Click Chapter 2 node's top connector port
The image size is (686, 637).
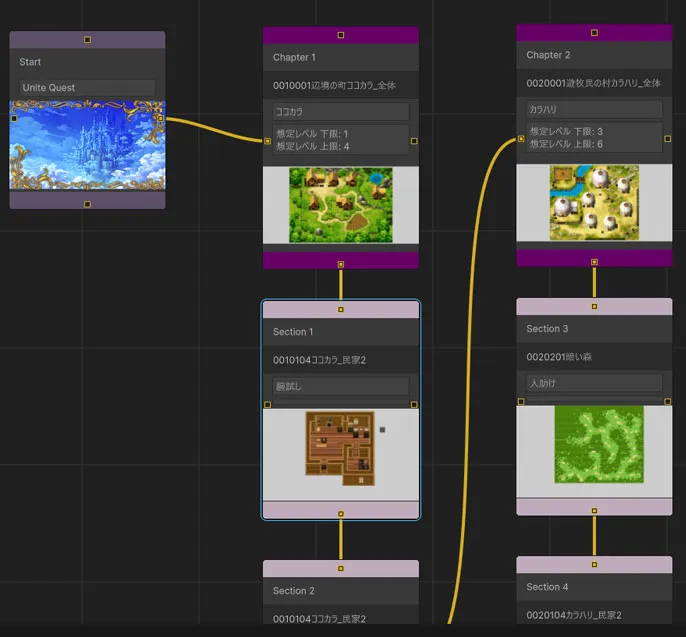[595, 32]
